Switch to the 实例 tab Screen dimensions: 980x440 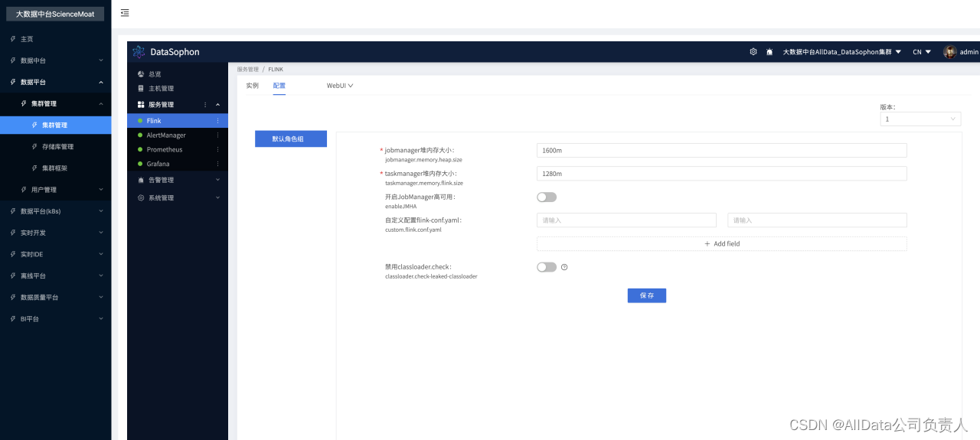tap(252, 86)
